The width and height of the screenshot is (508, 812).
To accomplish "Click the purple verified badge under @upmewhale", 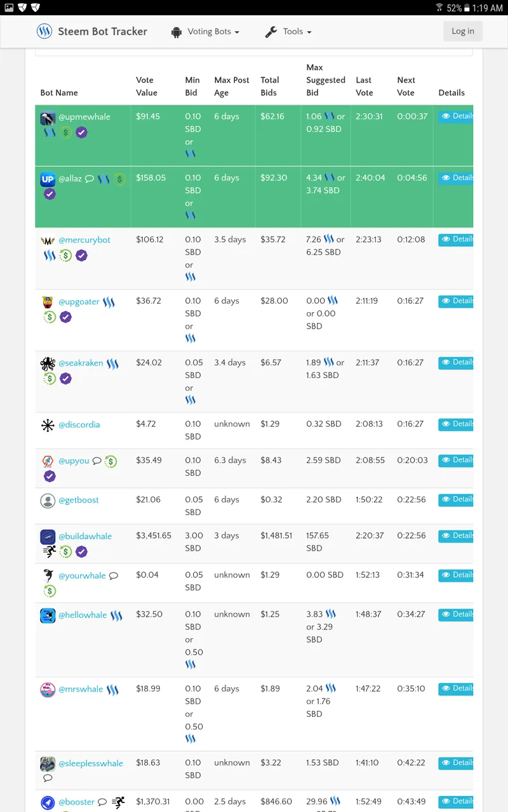I will tap(81, 133).
